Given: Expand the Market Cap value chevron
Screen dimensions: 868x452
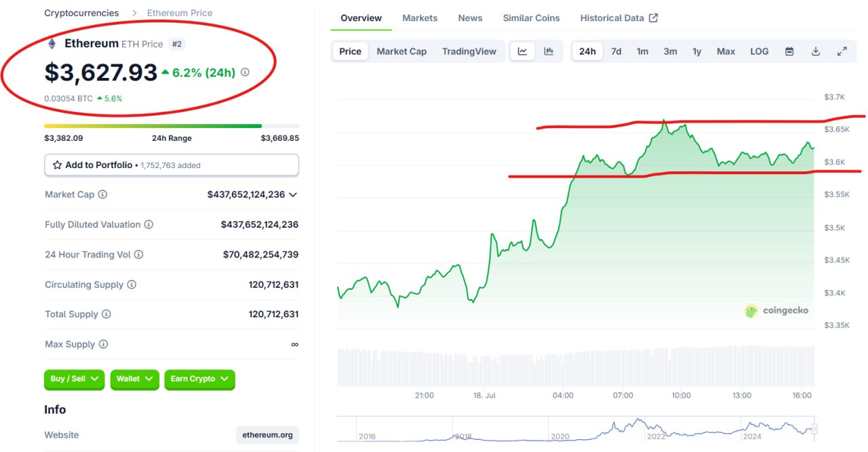Looking at the screenshot, I should (293, 195).
